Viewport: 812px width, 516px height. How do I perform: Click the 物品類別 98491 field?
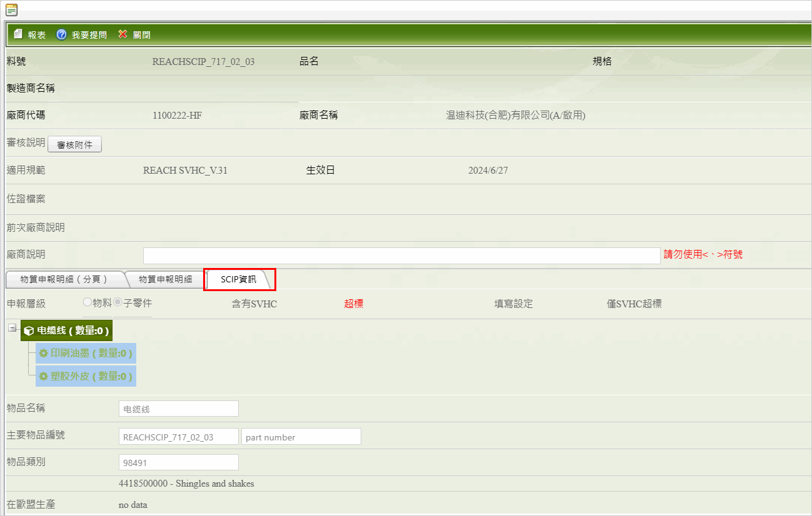[179, 462]
